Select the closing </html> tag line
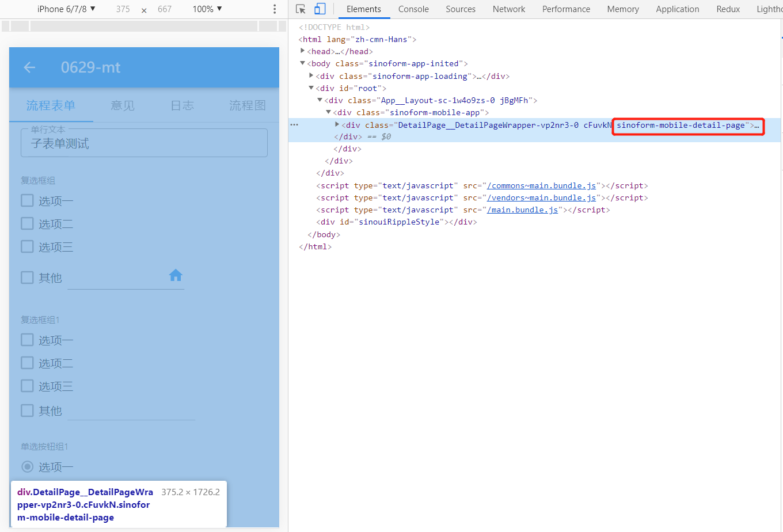 (x=315, y=246)
